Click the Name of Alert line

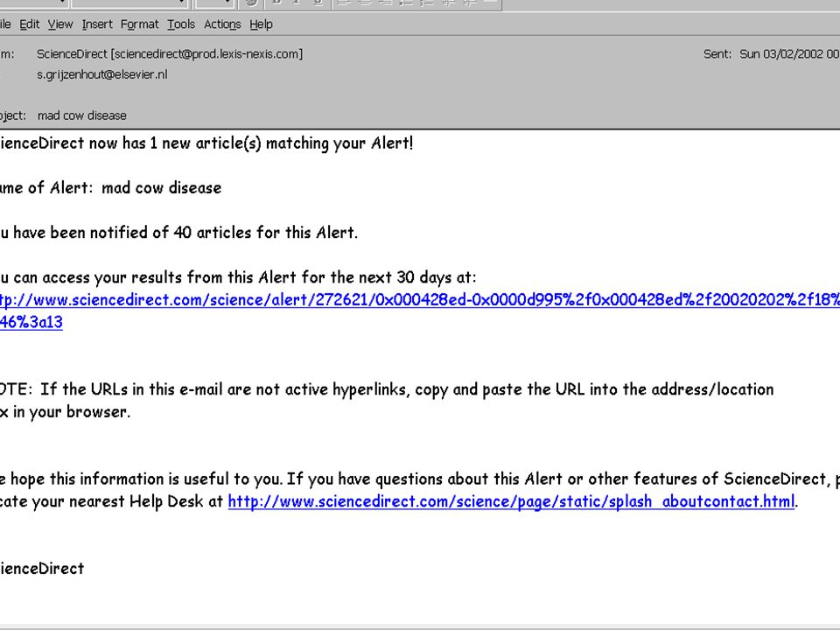[x=110, y=188]
